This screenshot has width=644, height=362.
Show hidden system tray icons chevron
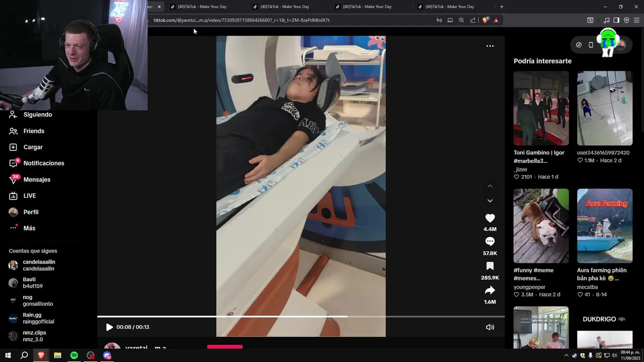[x=567, y=355]
